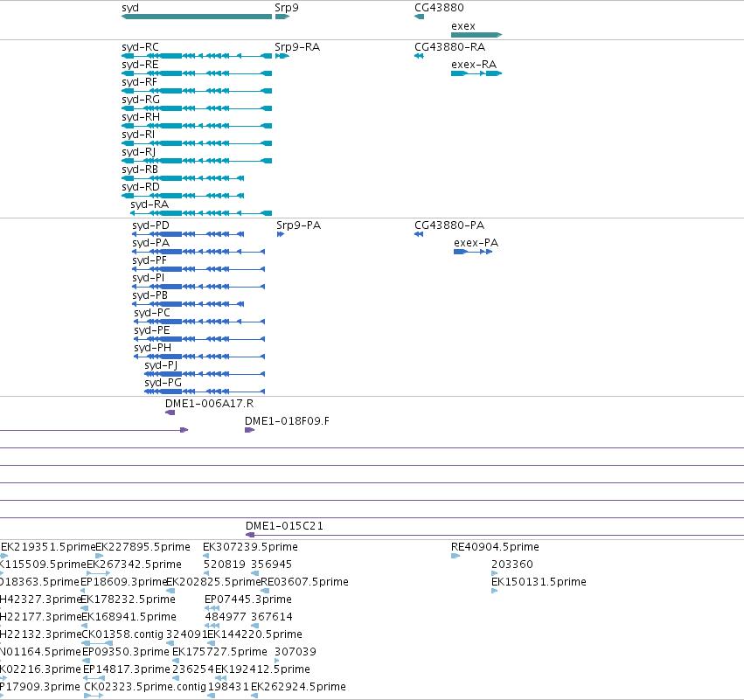Select the RE40904.5prime EST label
The image size is (744, 700).
(x=495, y=547)
